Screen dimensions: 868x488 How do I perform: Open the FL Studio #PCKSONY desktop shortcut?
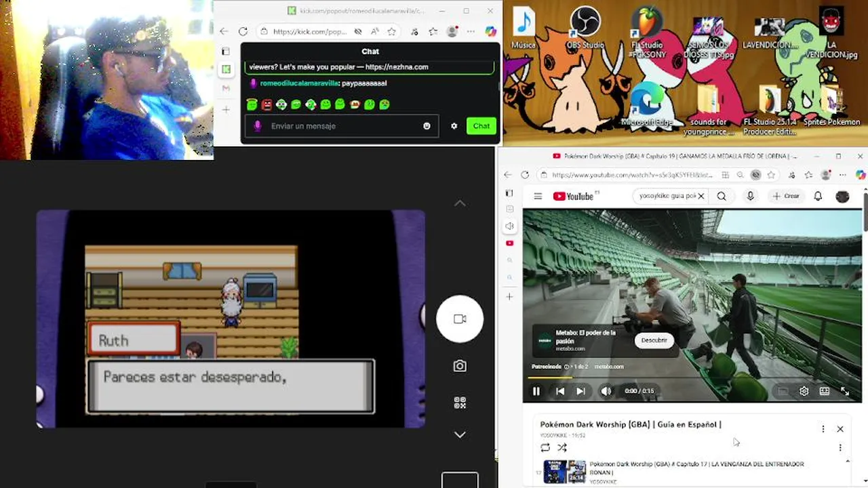point(646,33)
